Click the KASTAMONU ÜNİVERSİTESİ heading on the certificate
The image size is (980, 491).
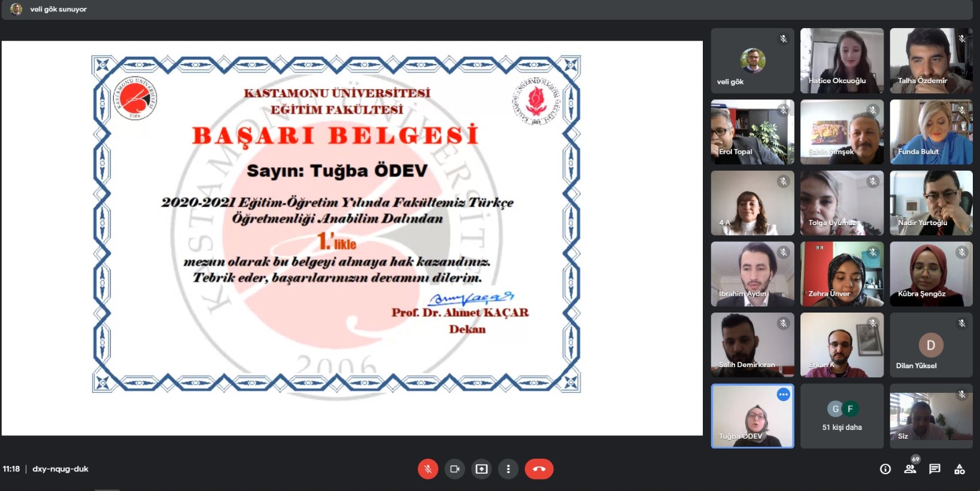click(x=337, y=93)
